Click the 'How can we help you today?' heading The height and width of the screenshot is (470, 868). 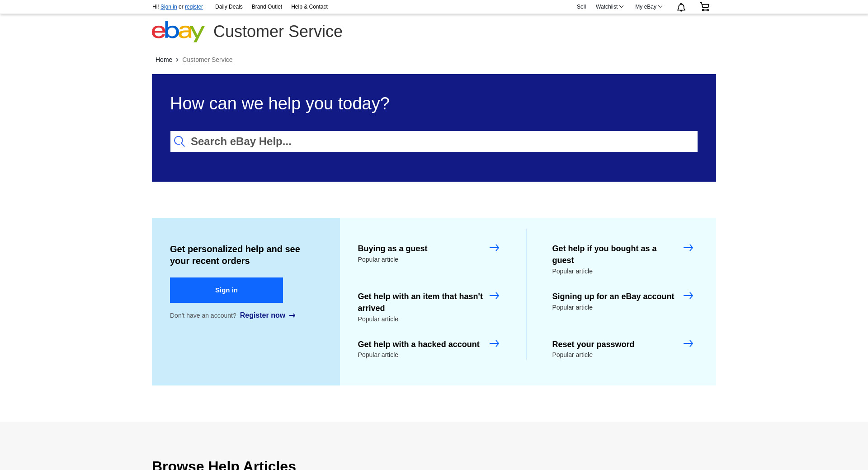coord(280,103)
